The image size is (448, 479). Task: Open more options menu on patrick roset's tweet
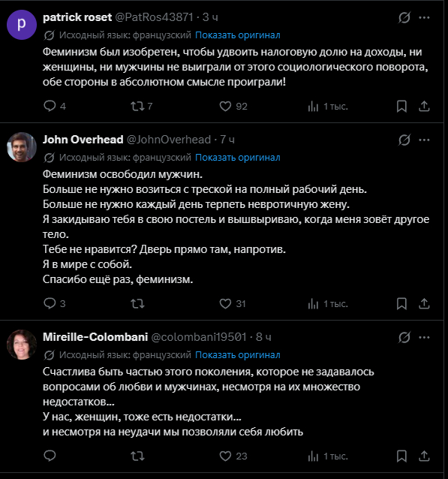click(424, 18)
